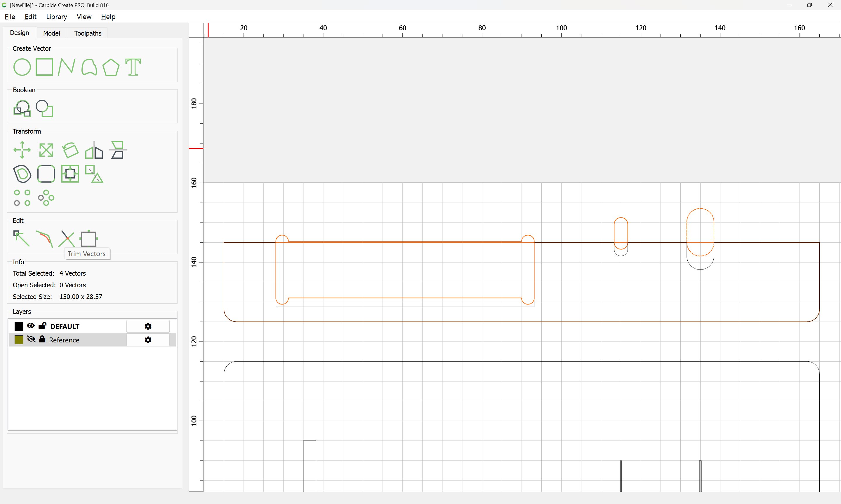Viewport: 841px width, 504px height.
Task: Click the Rotate transform icon
Action: click(70, 150)
